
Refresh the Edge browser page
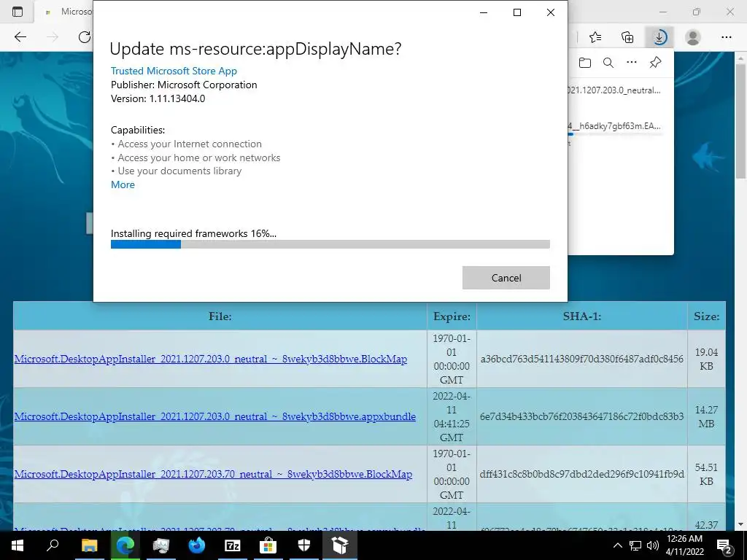(85, 37)
